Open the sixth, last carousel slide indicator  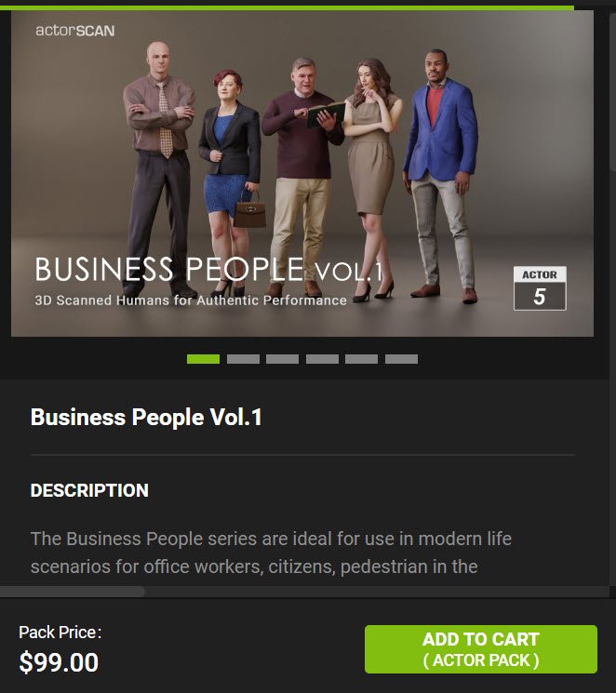tap(402, 359)
